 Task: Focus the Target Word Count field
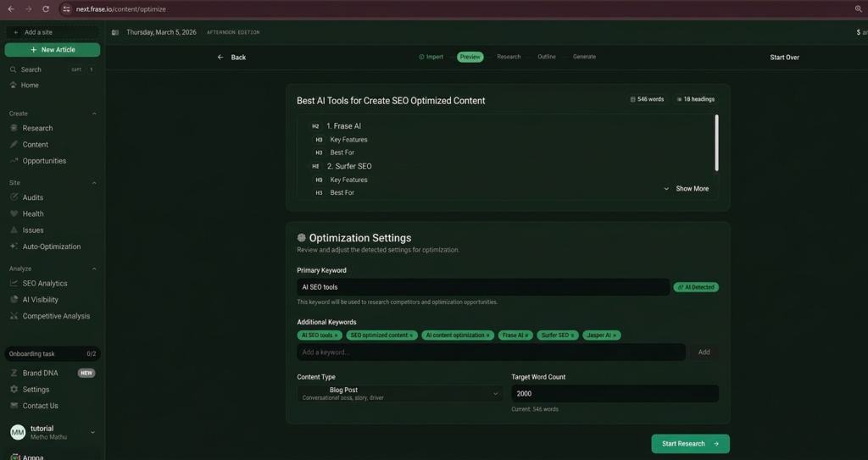point(615,394)
